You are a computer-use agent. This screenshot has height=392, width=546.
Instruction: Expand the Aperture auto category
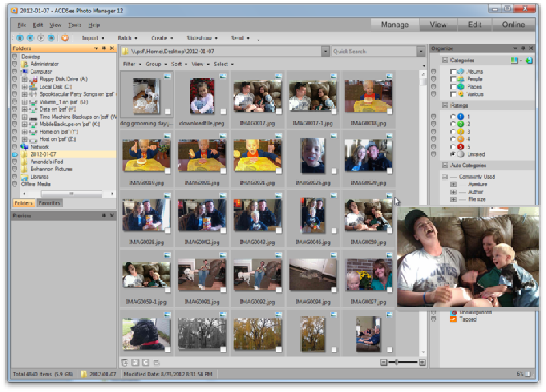tap(453, 184)
